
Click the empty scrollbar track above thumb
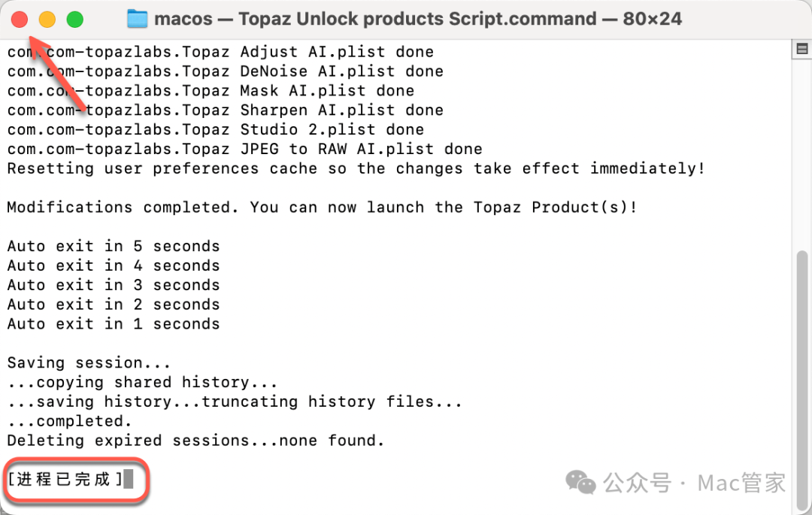[x=801, y=150]
